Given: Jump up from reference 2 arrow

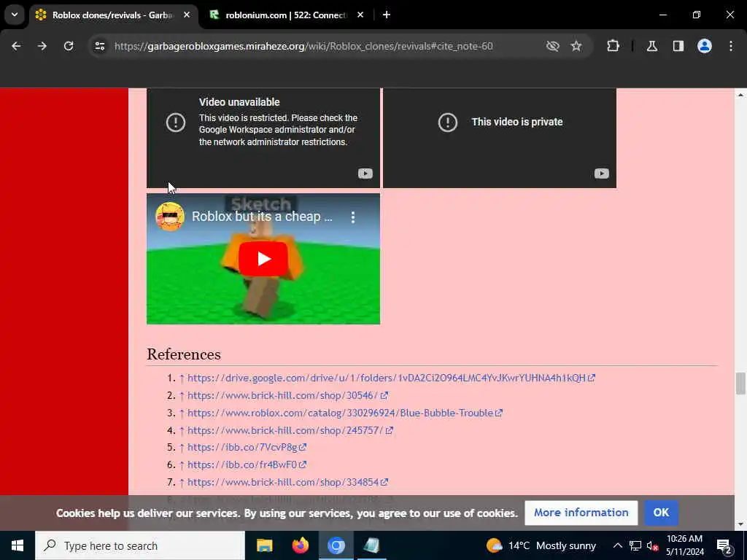Looking at the screenshot, I should coord(182,396).
